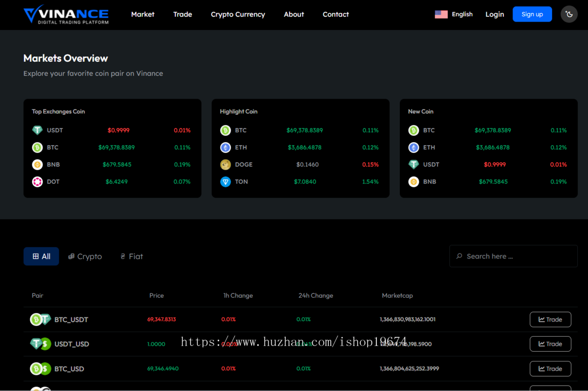Click the US flag icon
This screenshot has width=588, height=391.
(441, 14)
